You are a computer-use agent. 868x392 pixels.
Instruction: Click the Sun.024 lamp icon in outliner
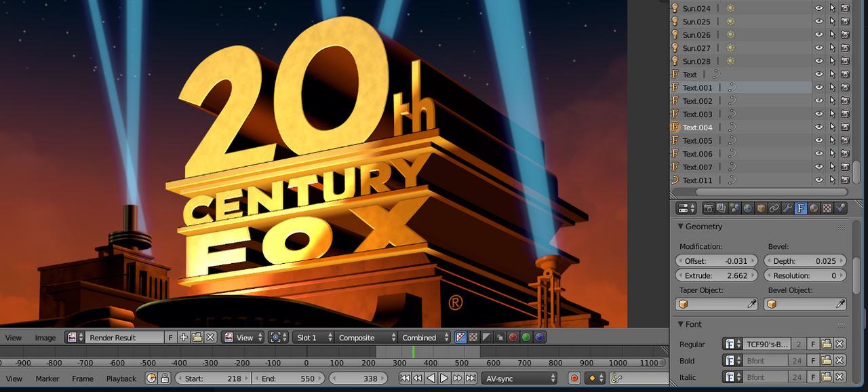[675, 8]
